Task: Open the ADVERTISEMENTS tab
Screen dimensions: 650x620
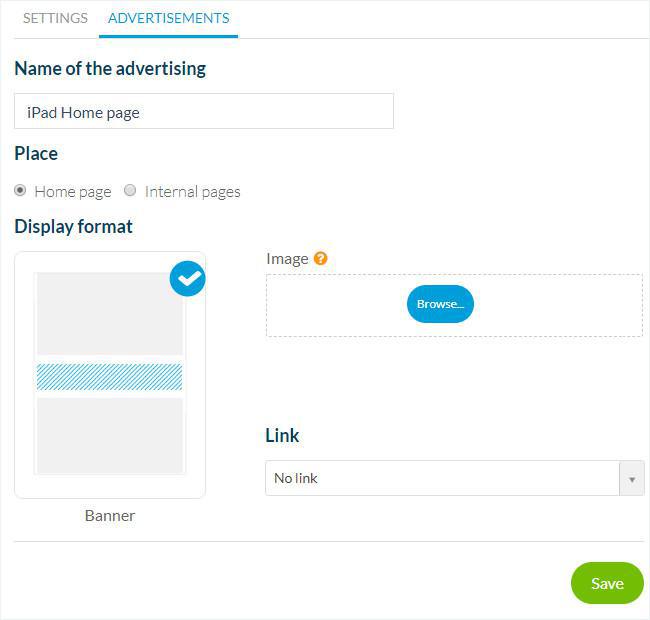Action: [x=168, y=18]
